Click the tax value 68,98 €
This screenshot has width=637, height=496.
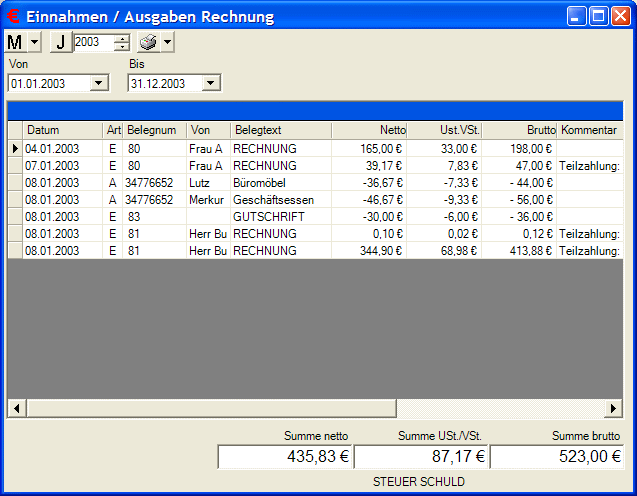click(444, 251)
